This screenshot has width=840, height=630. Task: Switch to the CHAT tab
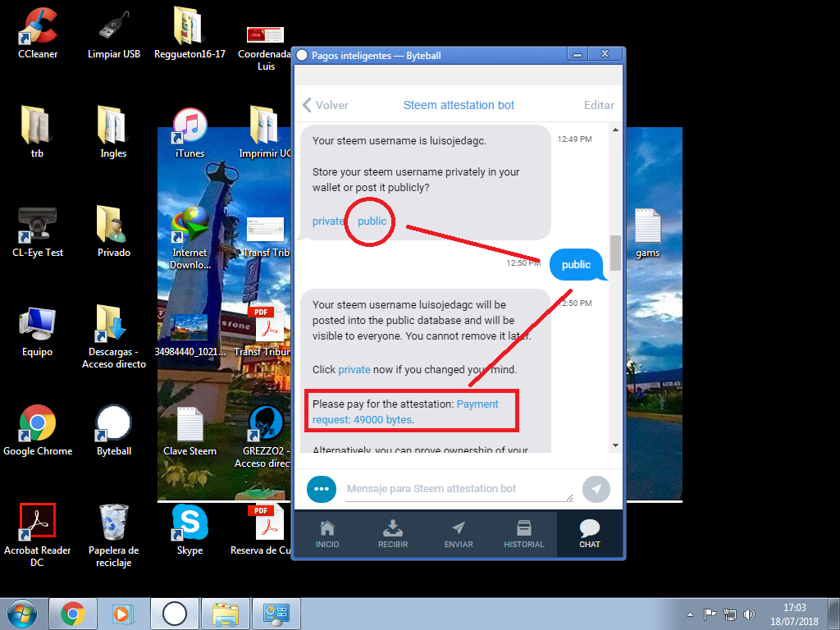589,534
